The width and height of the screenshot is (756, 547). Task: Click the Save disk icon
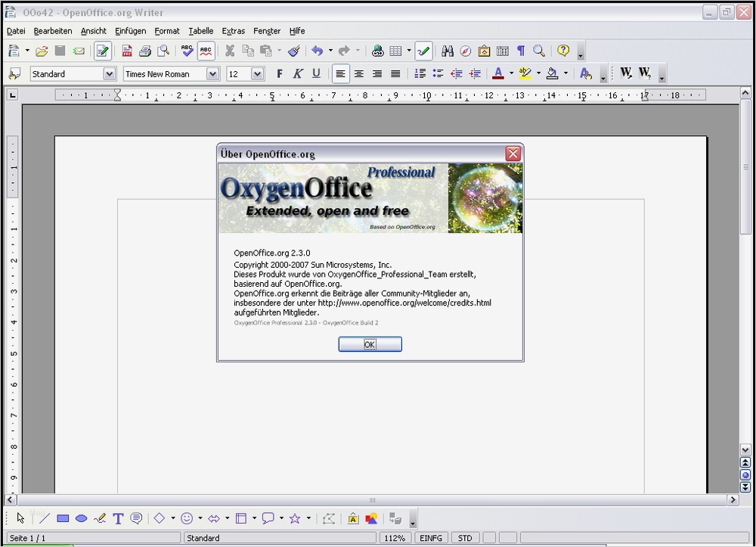tap(60, 51)
